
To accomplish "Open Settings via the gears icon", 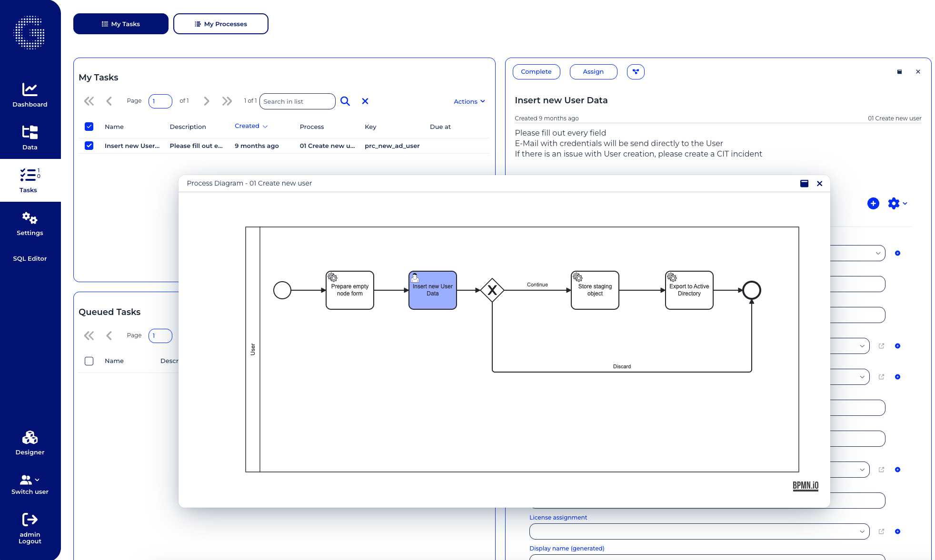I will tap(30, 224).
